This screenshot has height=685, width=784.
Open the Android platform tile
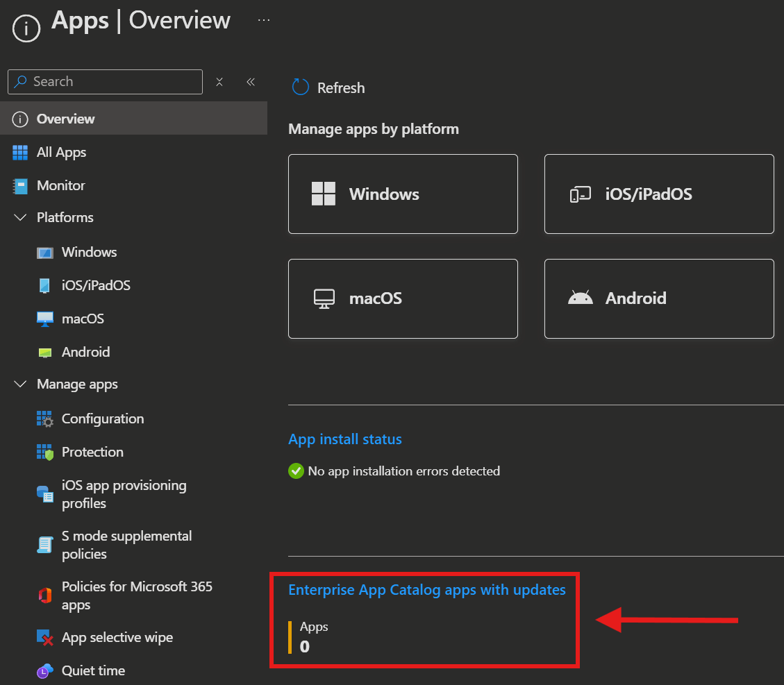point(659,298)
